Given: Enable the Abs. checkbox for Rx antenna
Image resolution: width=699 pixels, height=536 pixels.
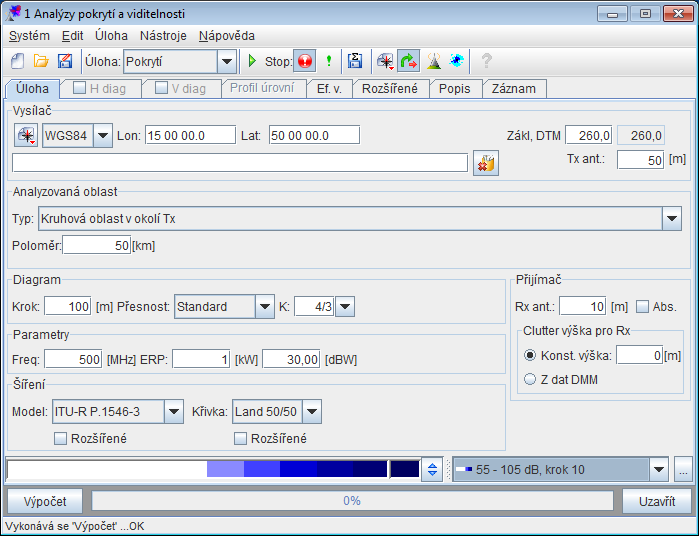Looking at the screenshot, I should tap(642, 307).
